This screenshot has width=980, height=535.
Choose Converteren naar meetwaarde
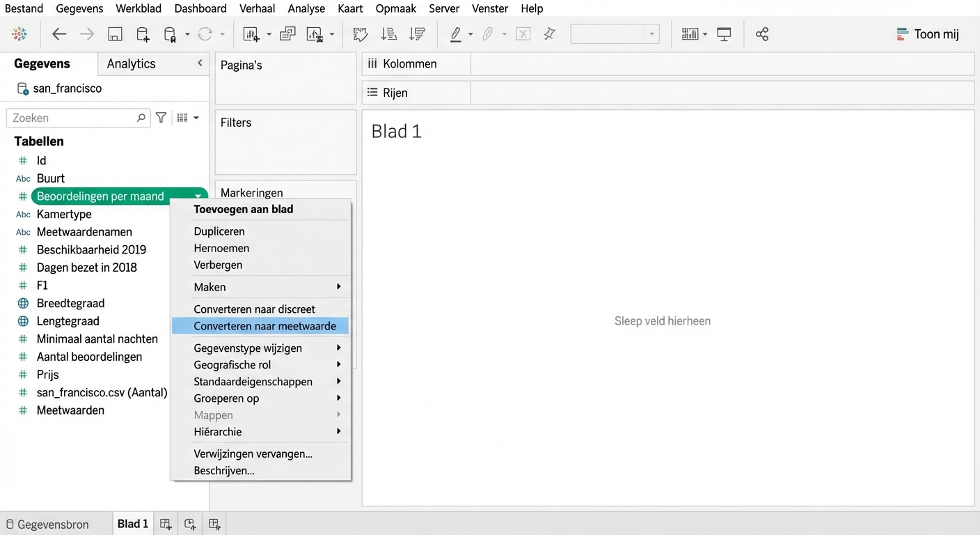264,326
